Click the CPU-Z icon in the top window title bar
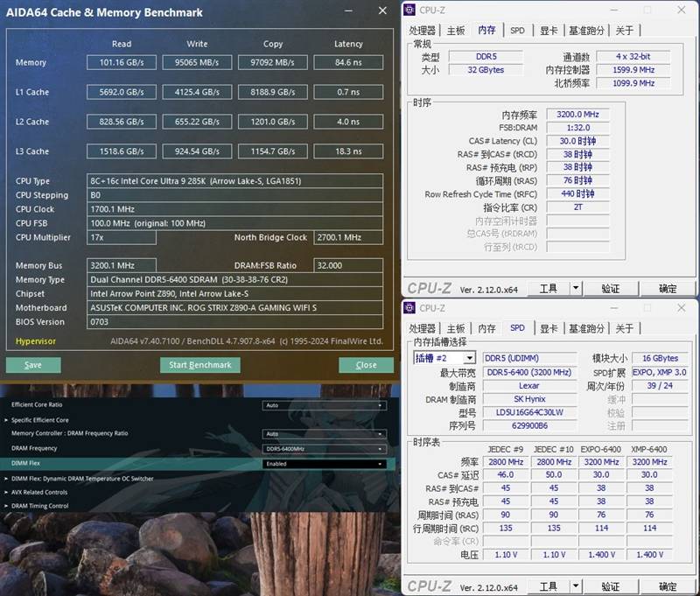Viewport: 700px width, 596px height. coord(410,10)
